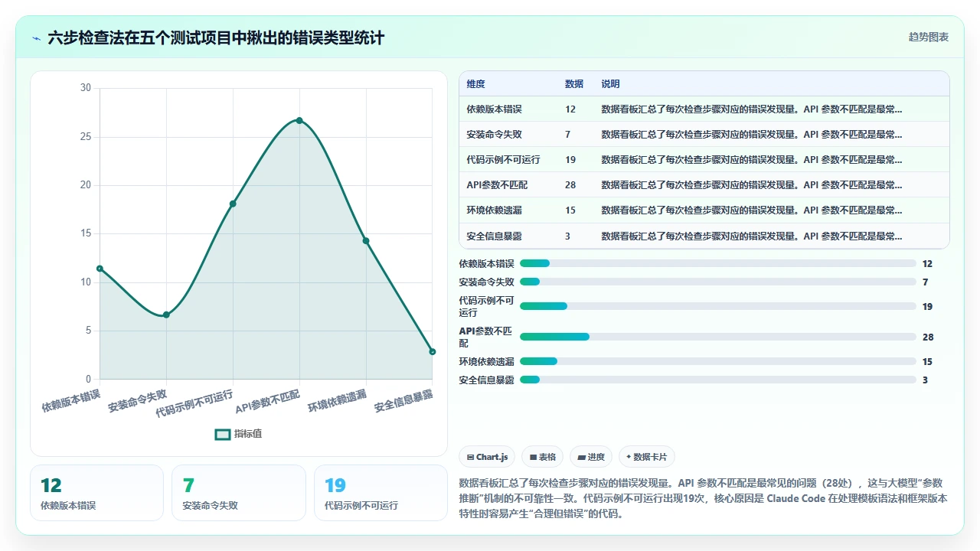The height and width of the screenshot is (551, 980).
Task: Click the 说明 column header
Action: pyautogui.click(x=610, y=84)
